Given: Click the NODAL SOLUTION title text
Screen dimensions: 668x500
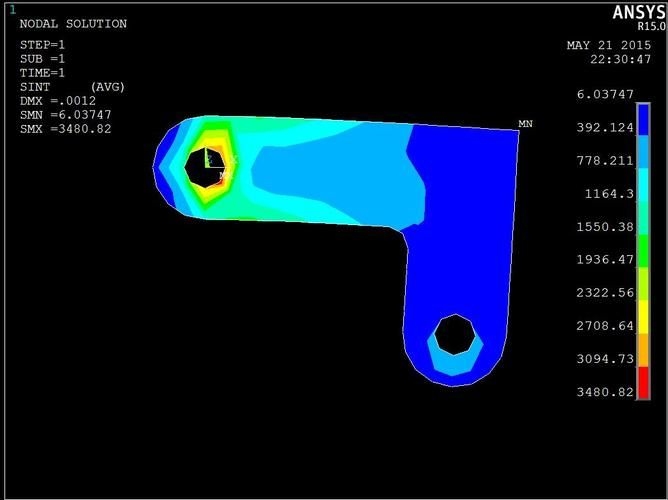Looking at the screenshot, I should 73,24.
